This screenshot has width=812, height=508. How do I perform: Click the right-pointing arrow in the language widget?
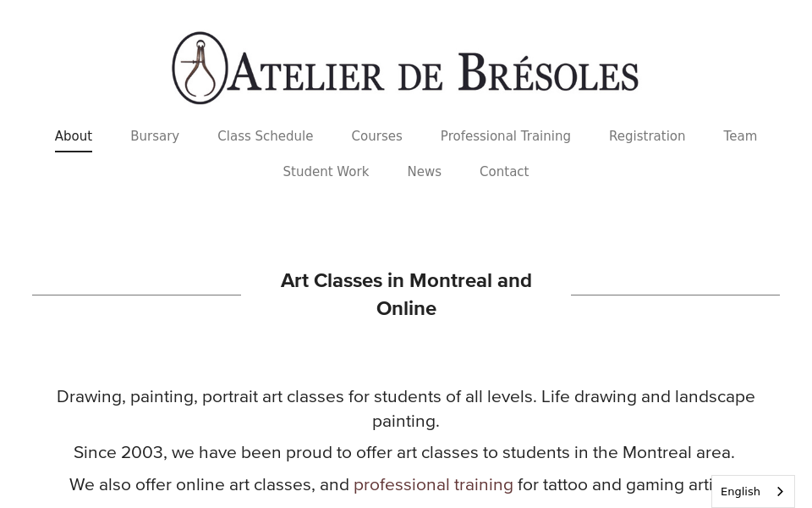coord(779,491)
